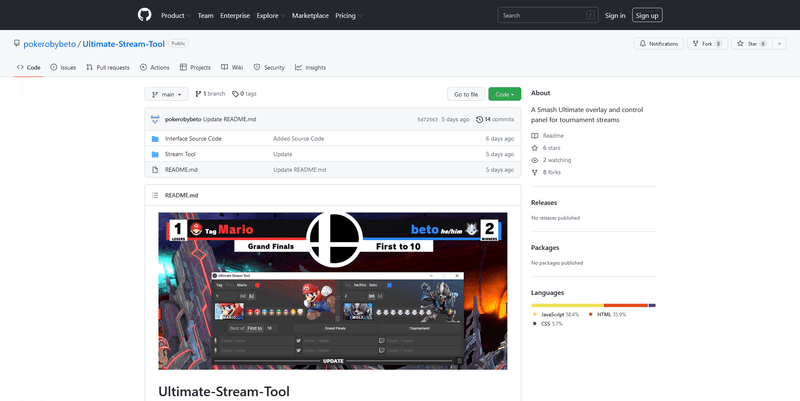This screenshot has height=401, width=800.
Task: Fork the repository with Fork button
Action: coord(707,44)
